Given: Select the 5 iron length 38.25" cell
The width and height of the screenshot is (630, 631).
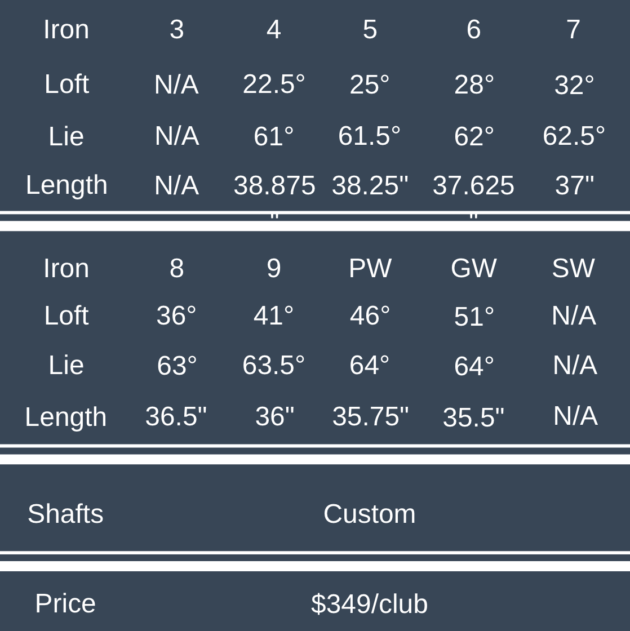Looking at the screenshot, I should (x=369, y=186).
